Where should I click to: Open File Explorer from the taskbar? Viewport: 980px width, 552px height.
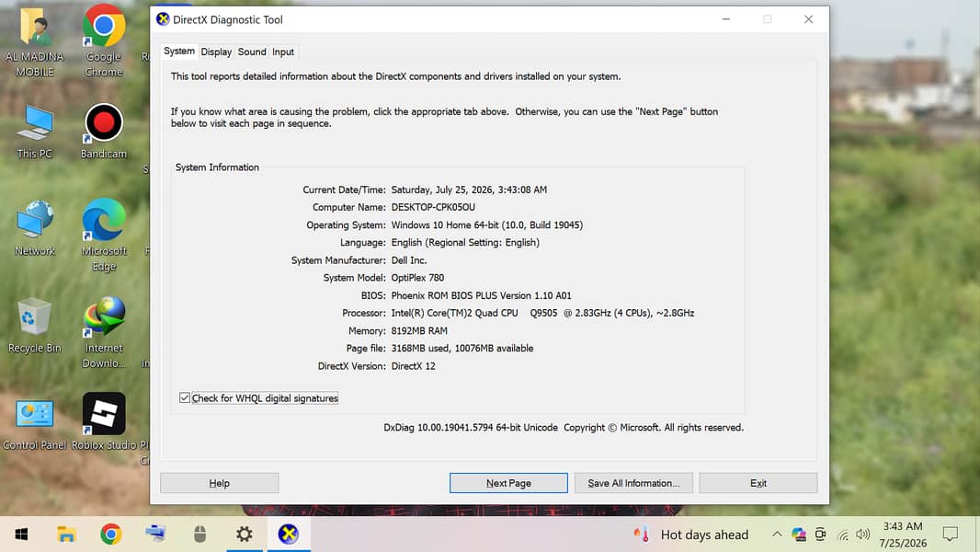66,534
